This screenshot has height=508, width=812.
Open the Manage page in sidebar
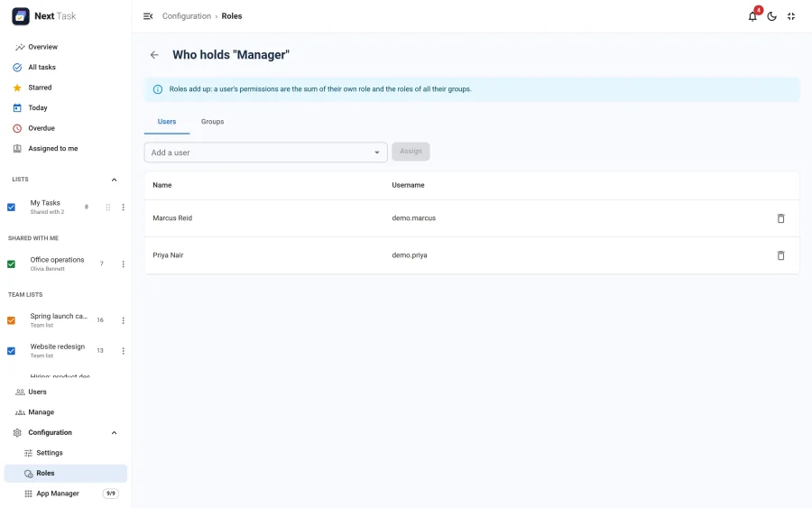[x=65, y=412]
